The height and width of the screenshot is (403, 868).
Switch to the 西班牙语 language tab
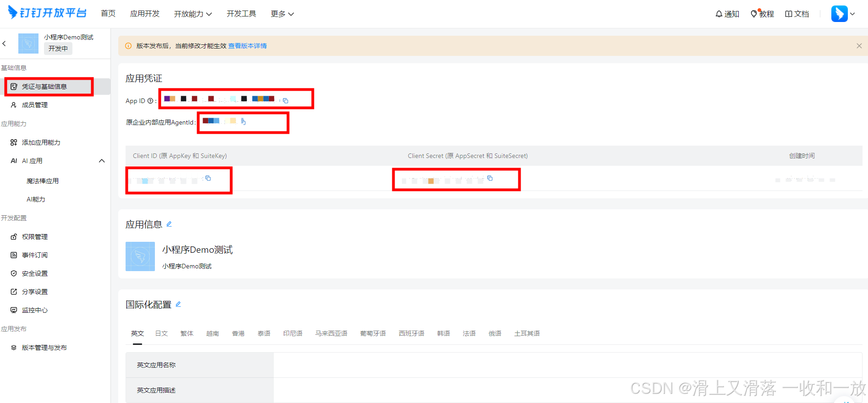[x=412, y=333]
